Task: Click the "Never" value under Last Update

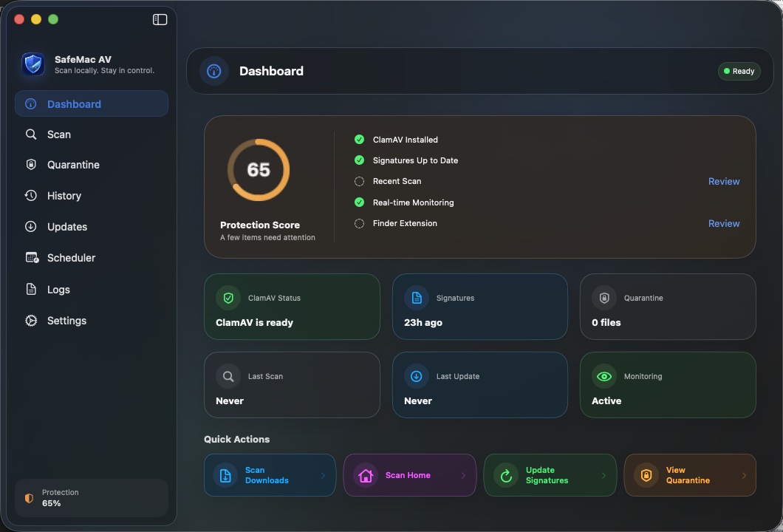Action: [418, 401]
